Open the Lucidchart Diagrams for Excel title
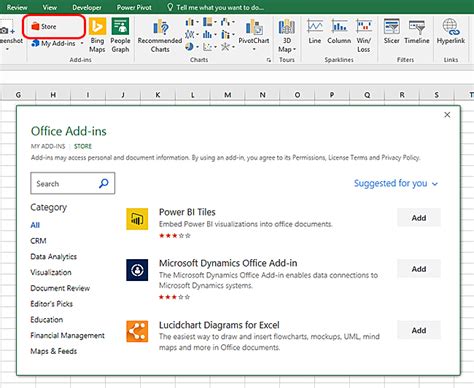Viewport: 474px width, 388px height. (219, 325)
